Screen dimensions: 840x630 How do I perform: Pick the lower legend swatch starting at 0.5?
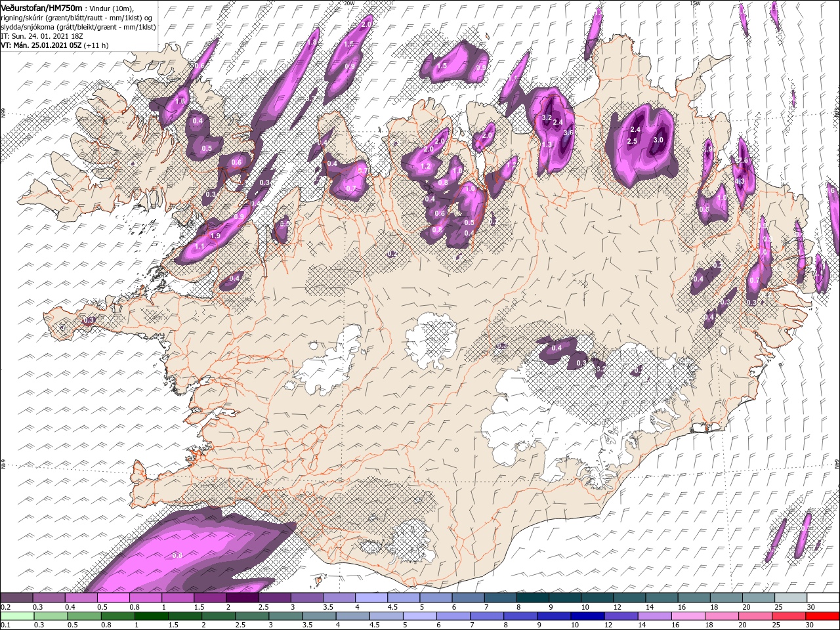(84, 616)
